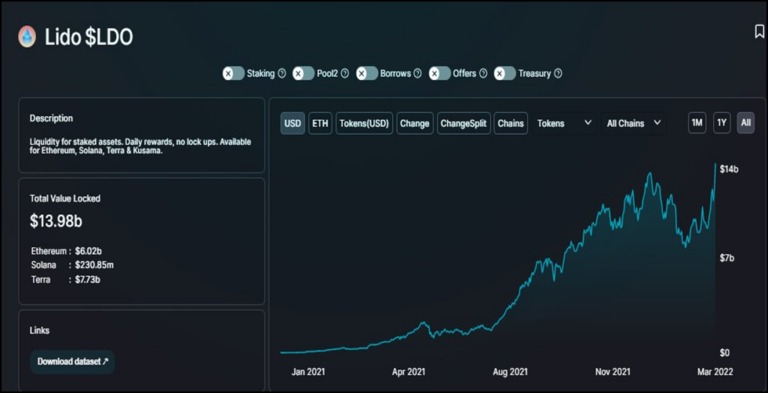
Task: Open help icon next to Staking
Action: 282,74
